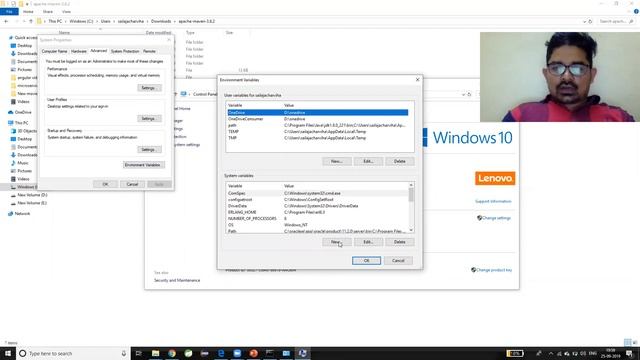Open File Explorer from taskbar

click(x=155, y=353)
